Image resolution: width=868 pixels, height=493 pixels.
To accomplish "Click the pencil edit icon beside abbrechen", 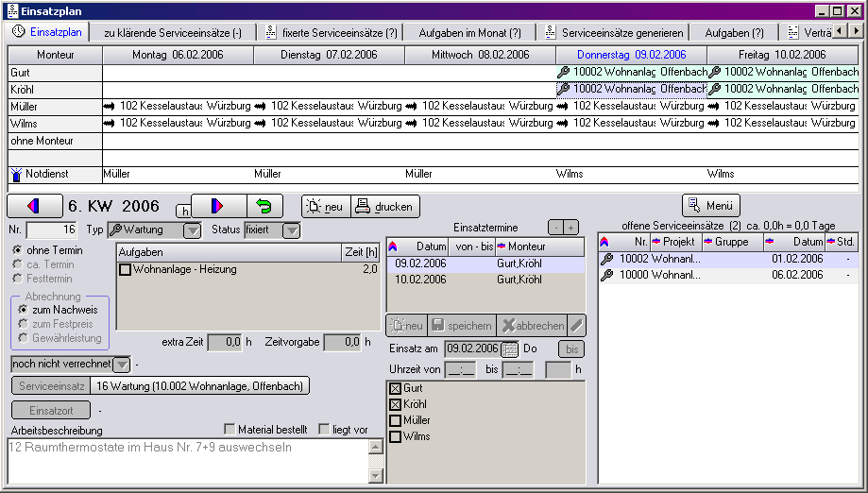I will (576, 326).
